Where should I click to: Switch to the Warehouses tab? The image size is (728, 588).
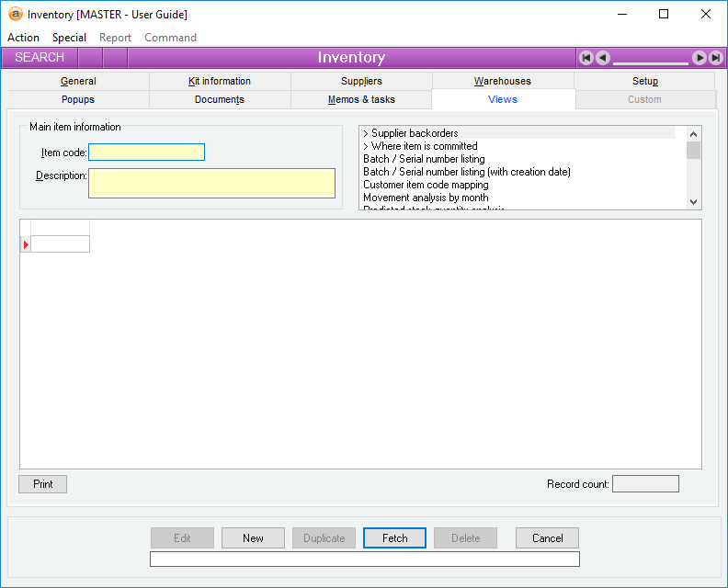point(502,81)
